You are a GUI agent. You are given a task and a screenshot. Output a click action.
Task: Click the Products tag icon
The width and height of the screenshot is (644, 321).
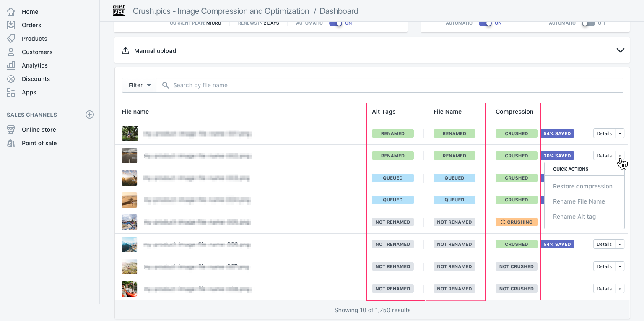pos(11,39)
